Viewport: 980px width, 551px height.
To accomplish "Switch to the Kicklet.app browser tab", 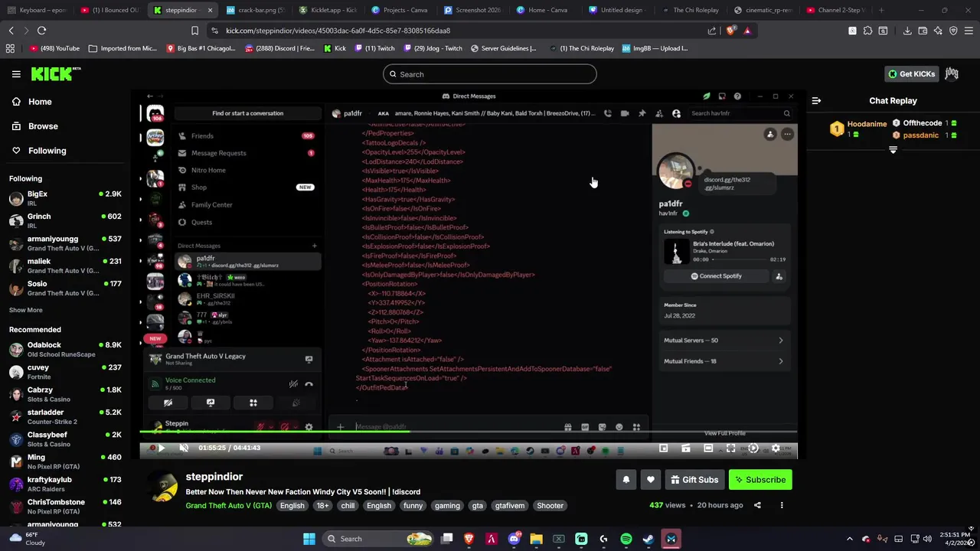I will pyautogui.click(x=328, y=10).
